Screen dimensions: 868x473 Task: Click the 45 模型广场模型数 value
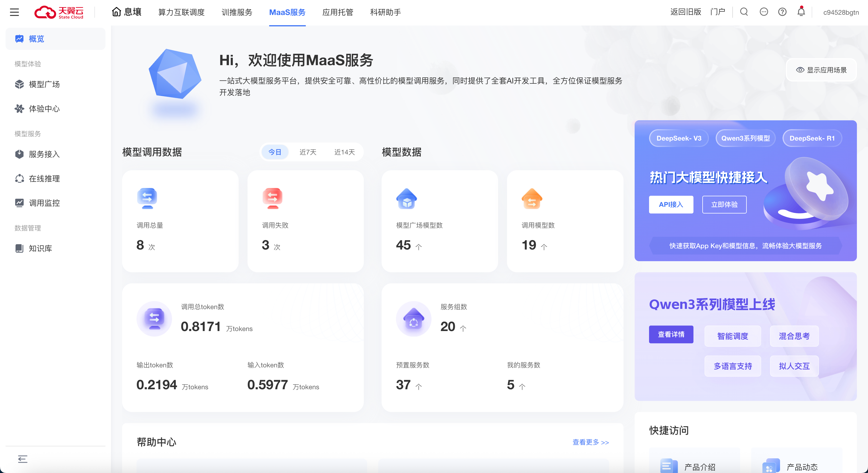pyautogui.click(x=403, y=245)
